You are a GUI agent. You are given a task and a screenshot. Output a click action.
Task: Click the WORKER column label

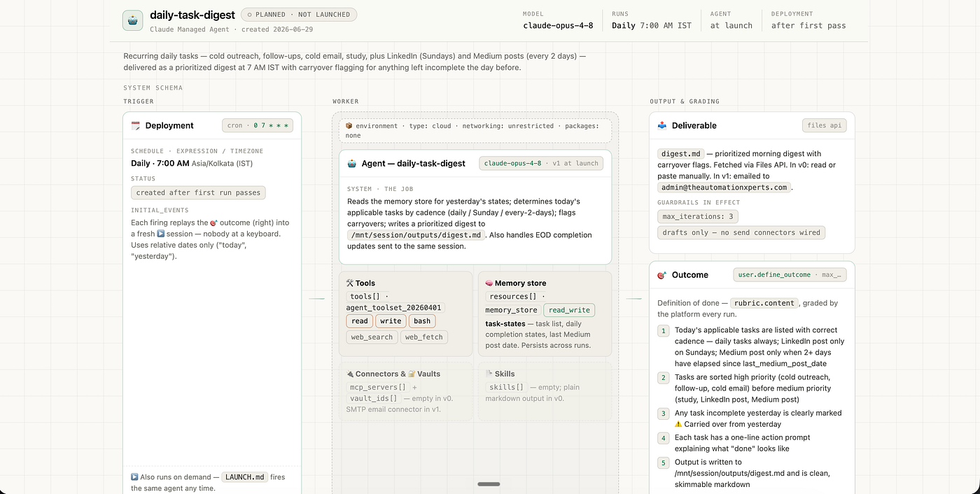pyautogui.click(x=346, y=101)
